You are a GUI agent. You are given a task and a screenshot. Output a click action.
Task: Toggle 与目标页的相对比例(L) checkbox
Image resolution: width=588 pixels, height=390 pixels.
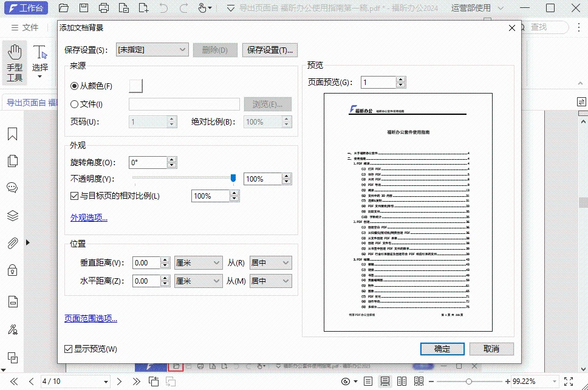click(x=74, y=196)
